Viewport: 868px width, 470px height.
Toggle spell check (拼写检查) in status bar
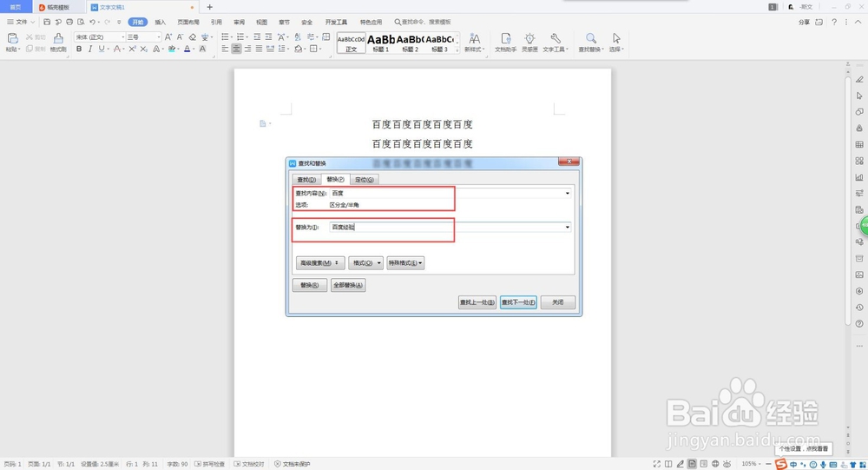coord(210,464)
